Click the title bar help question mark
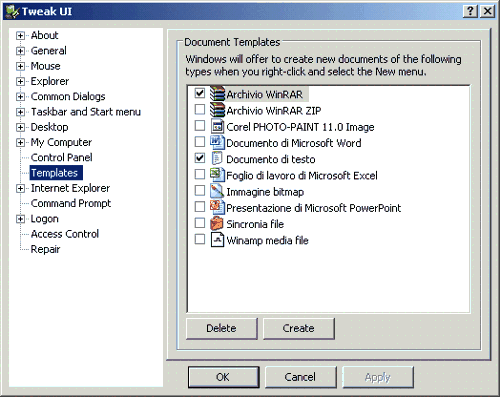This screenshot has height=397, width=500. [x=470, y=11]
